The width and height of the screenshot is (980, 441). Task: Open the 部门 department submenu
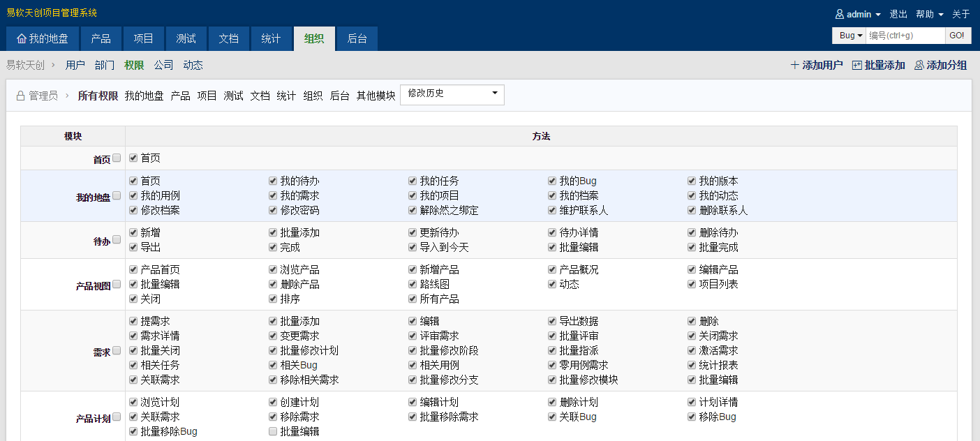[x=105, y=65]
